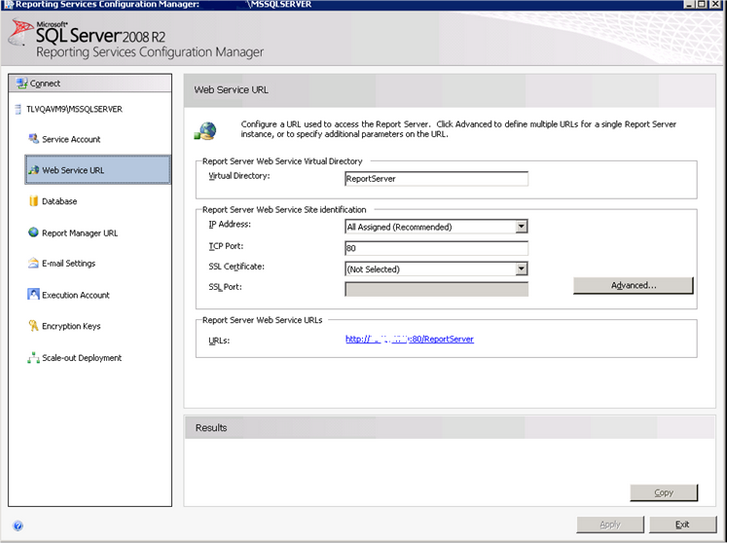The width and height of the screenshot is (729, 543).
Task: Open the Execution Account page
Action: tap(75, 295)
